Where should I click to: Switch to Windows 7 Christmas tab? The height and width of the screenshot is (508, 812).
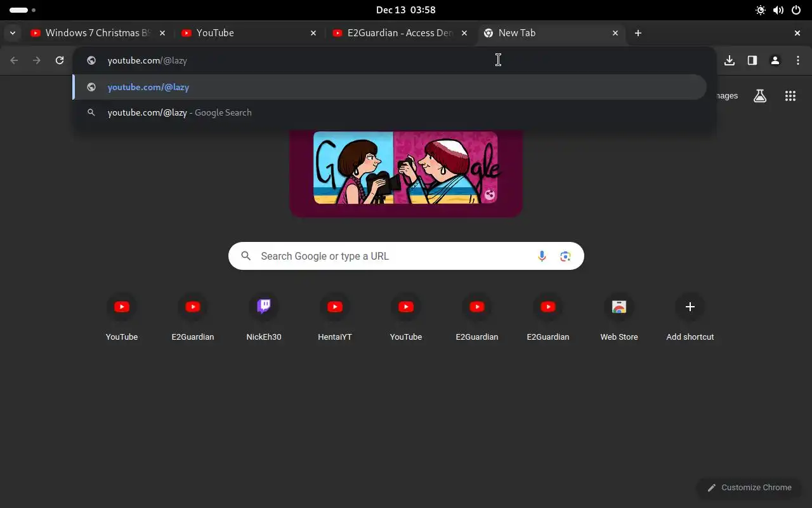click(99, 33)
